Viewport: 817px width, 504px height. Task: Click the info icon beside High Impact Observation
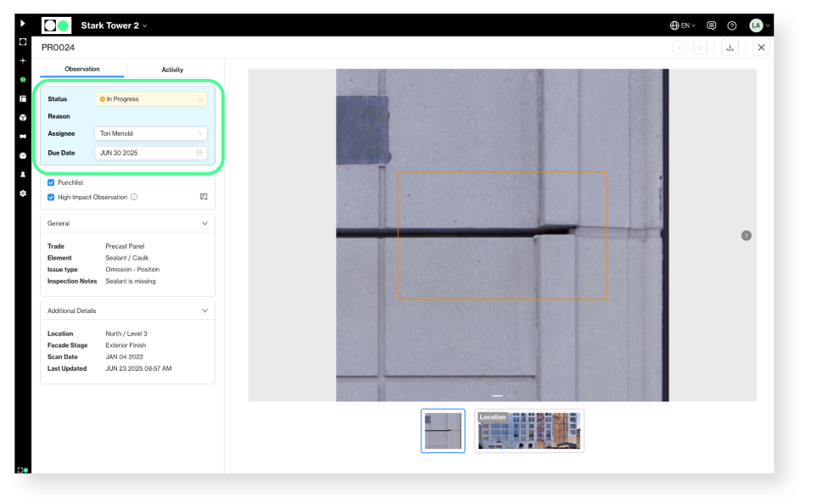click(134, 197)
